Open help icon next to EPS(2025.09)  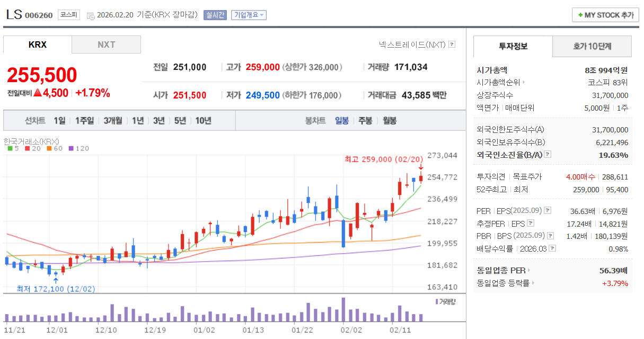point(547,211)
